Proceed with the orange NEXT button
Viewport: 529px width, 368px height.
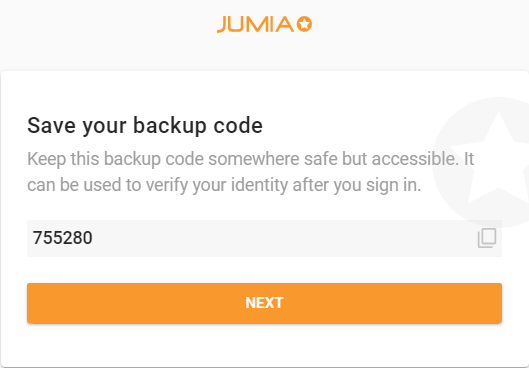tap(264, 303)
